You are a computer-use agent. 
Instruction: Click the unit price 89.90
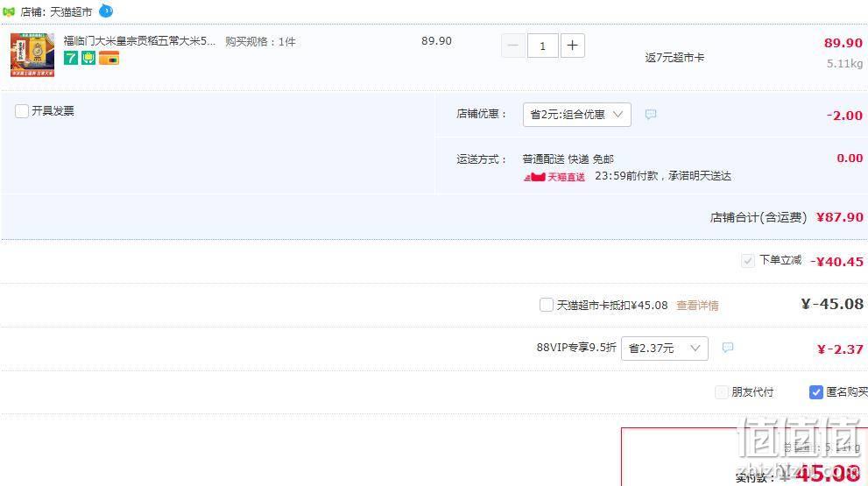click(x=436, y=41)
